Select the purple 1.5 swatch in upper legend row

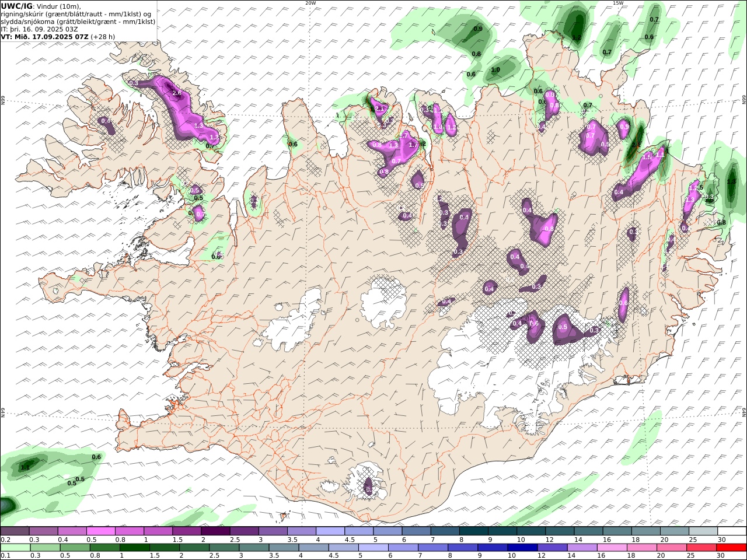coord(186,531)
